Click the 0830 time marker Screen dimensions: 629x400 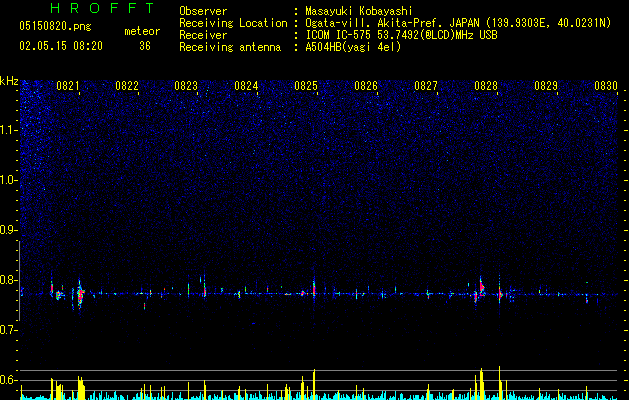click(x=606, y=85)
